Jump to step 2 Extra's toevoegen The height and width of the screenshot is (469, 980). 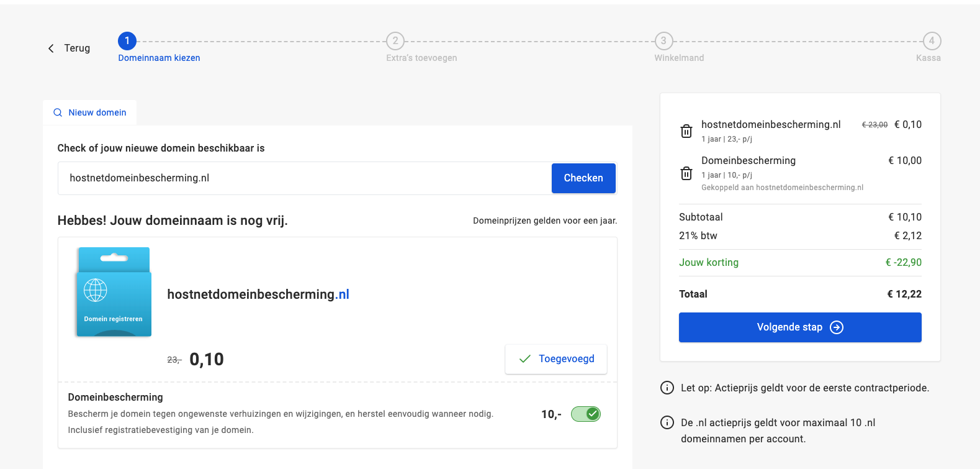pos(395,41)
